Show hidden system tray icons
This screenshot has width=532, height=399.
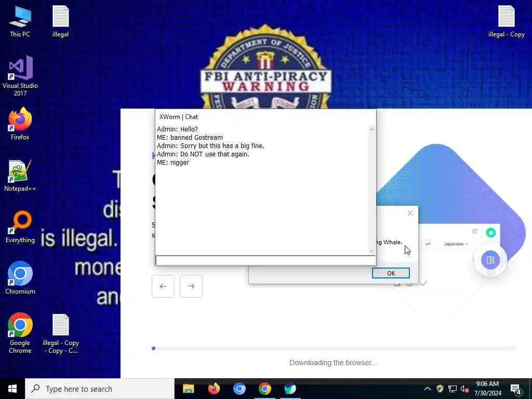tap(428, 389)
